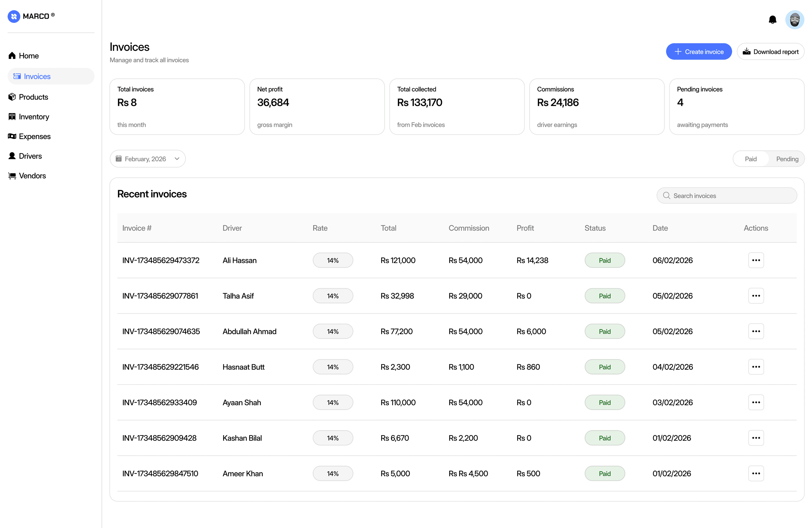
Task: Go to Inventory in the sidebar
Action: (x=34, y=117)
